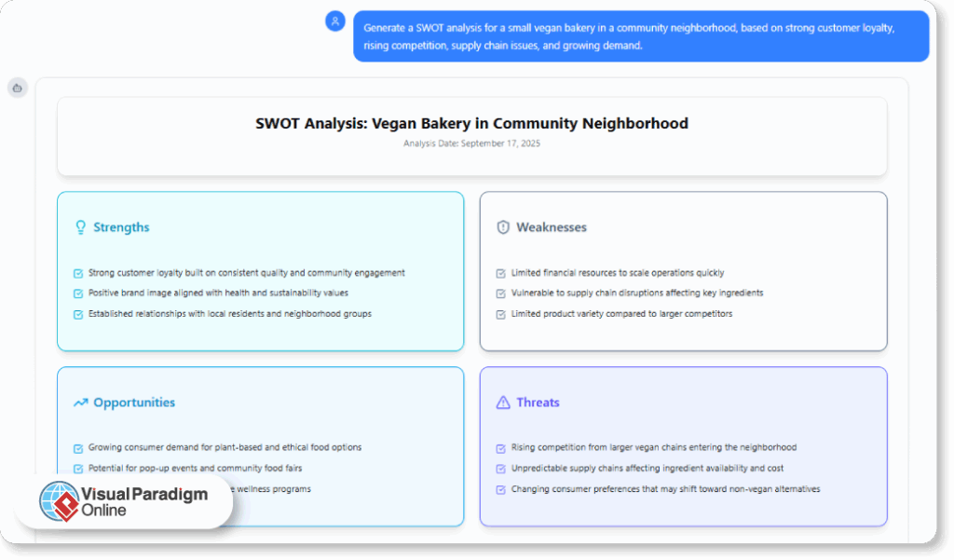
Task: Toggle checkbox for positive brand image item
Action: 78,294
